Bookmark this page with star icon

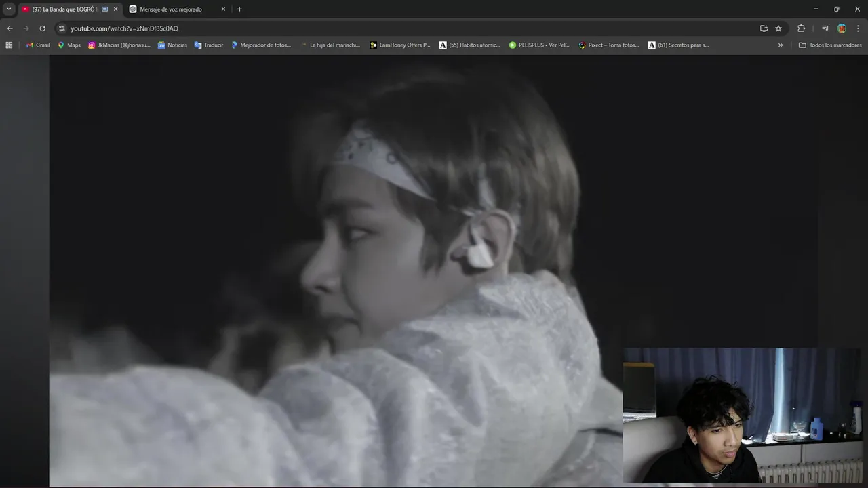(x=778, y=28)
